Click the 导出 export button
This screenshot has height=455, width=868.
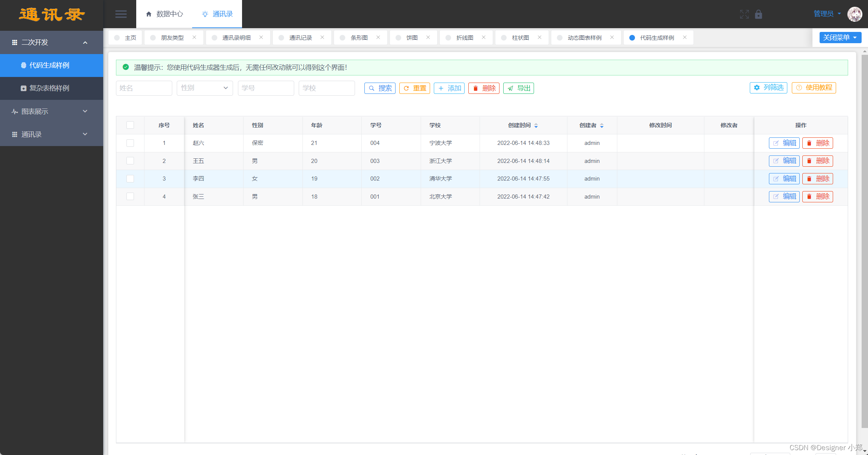pyautogui.click(x=518, y=88)
